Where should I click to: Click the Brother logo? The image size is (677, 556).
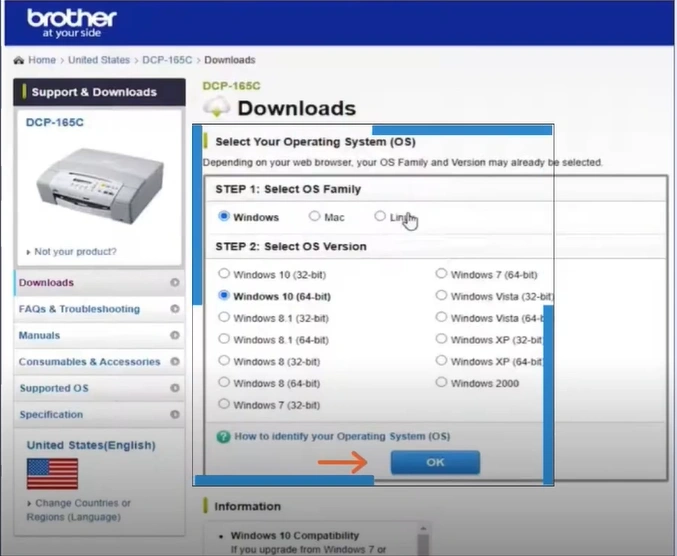71,22
